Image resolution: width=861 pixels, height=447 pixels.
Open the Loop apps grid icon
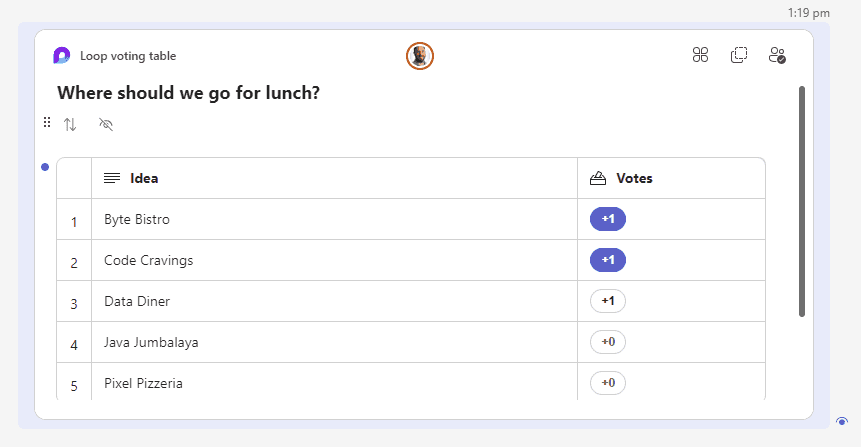click(700, 55)
